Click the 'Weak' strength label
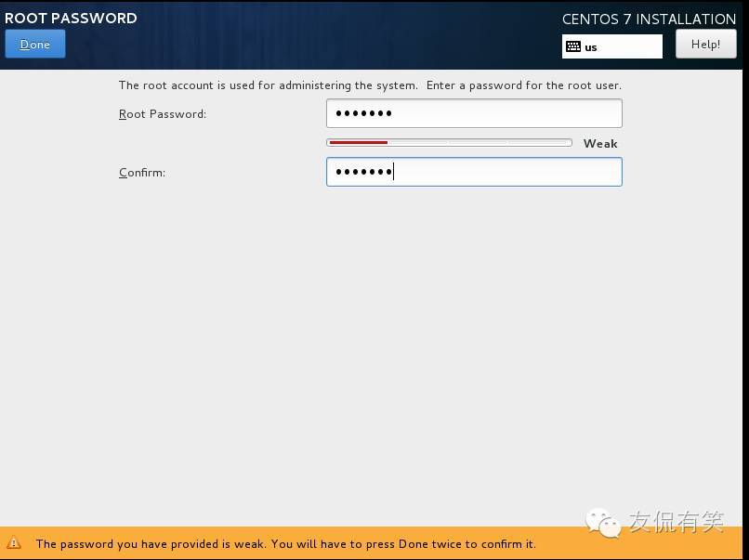This screenshot has height=560, width=749. point(600,144)
